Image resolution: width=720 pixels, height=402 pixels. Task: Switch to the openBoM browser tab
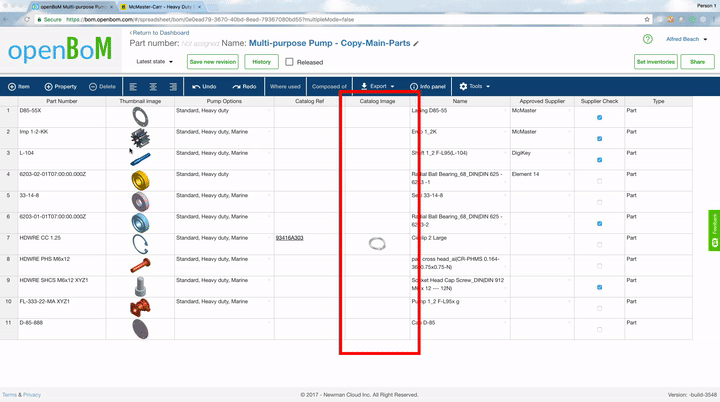(72, 7)
